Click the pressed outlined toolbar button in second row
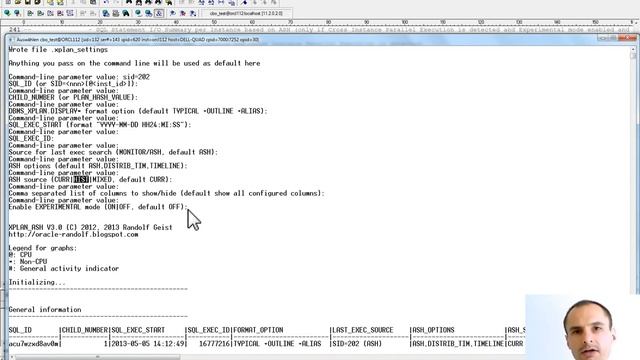 click(x=159, y=13)
